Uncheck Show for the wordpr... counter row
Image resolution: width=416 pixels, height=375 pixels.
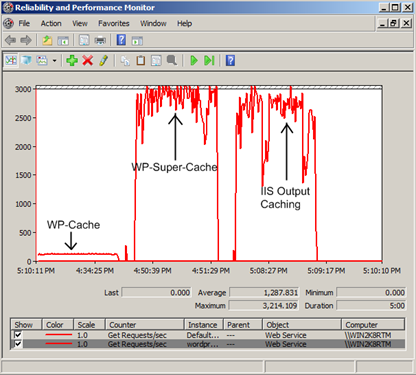[x=18, y=344]
